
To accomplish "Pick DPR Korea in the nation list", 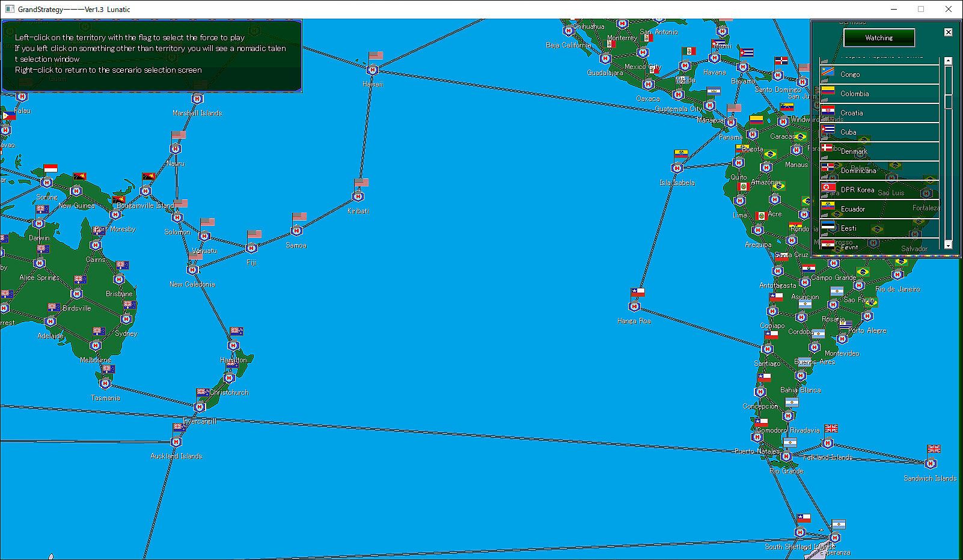I will (x=879, y=190).
